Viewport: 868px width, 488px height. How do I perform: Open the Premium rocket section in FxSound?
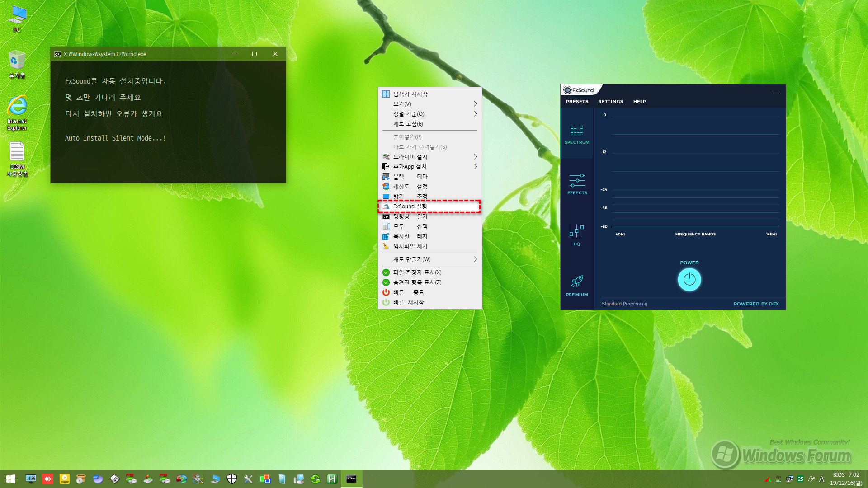[577, 286]
